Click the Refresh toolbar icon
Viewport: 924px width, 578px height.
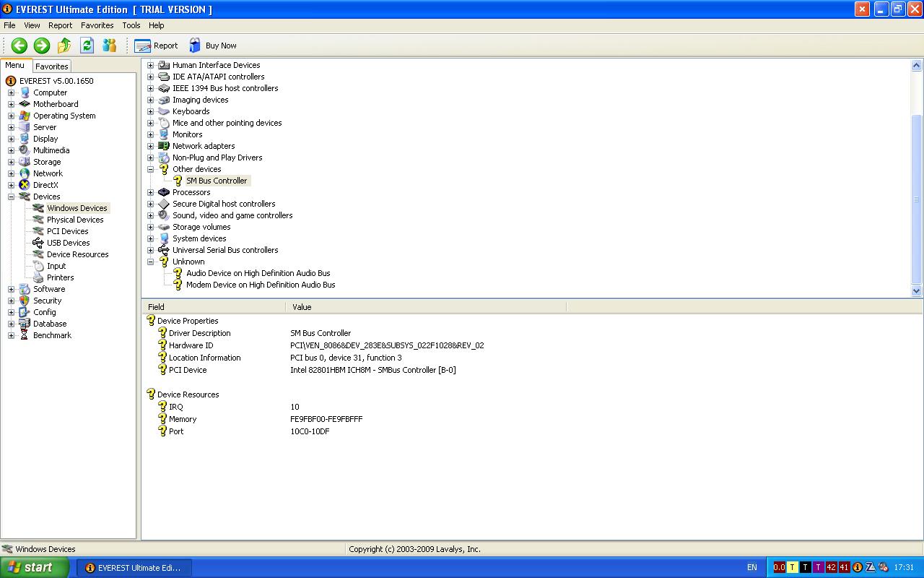(87, 46)
